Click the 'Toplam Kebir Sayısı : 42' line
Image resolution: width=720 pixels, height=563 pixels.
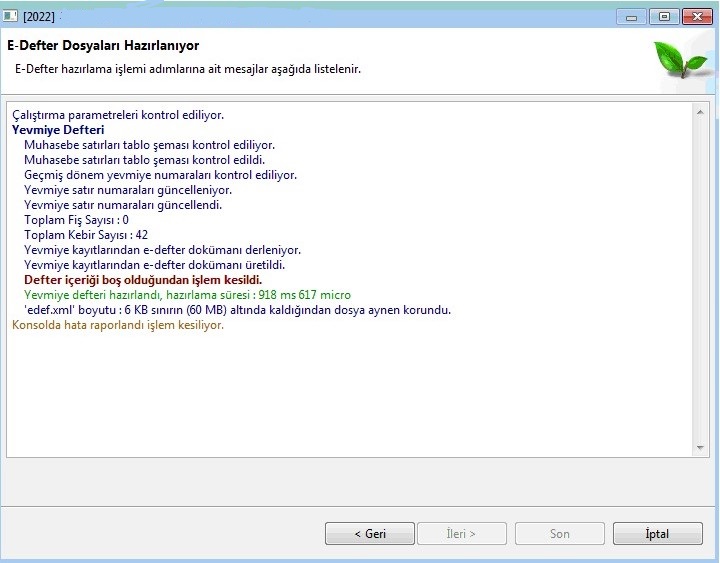pyautogui.click(x=85, y=235)
